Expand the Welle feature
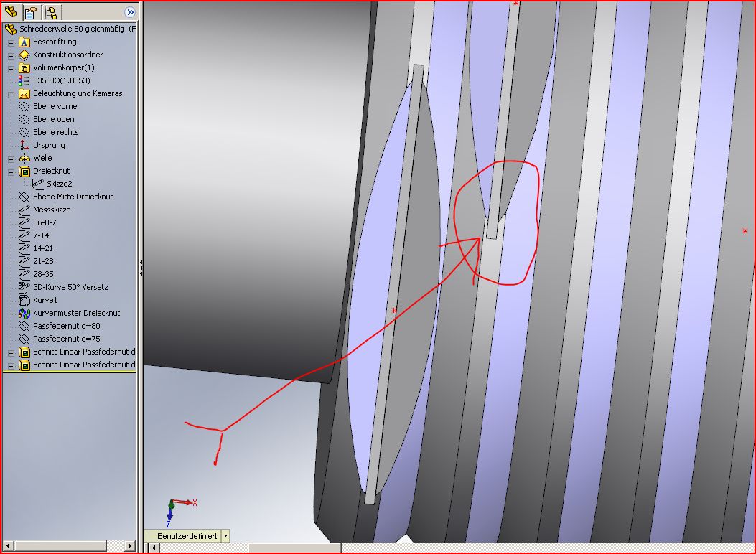The height and width of the screenshot is (554, 756). click(11, 159)
